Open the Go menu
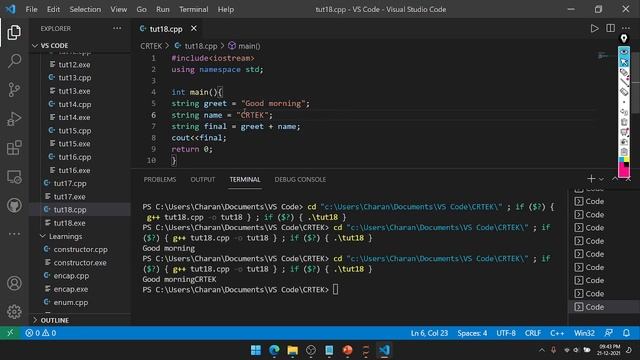The width and height of the screenshot is (640, 360). (x=141, y=9)
